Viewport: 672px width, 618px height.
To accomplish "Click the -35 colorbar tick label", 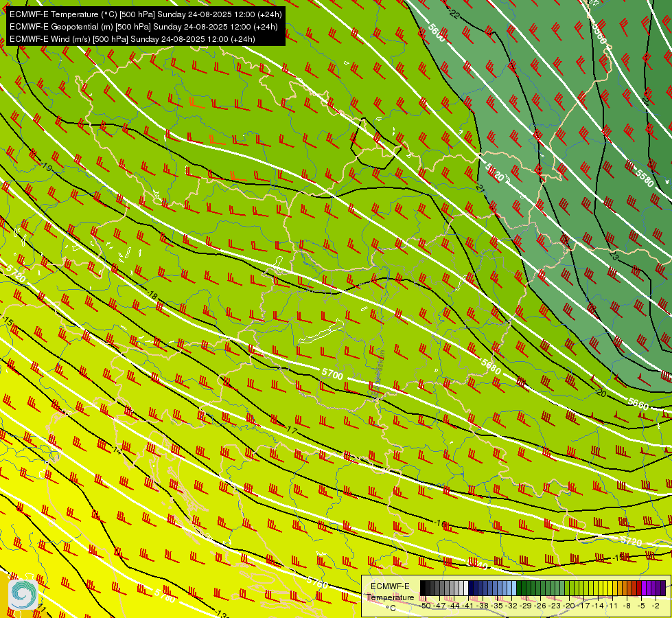I will (x=497, y=606).
